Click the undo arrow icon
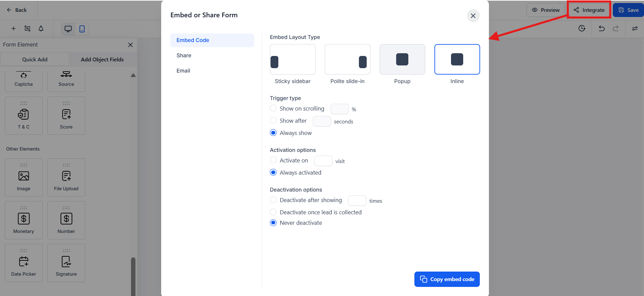The width and height of the screenshot is (644, 296). pyautogui.click(x=601, y=28)
